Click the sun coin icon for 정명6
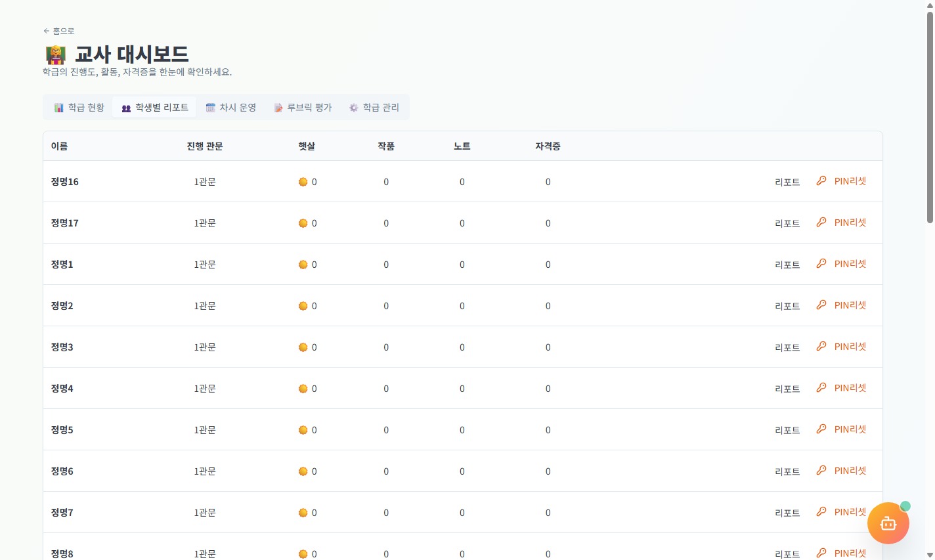Viewport: 935px width, 560px height. 303,471
